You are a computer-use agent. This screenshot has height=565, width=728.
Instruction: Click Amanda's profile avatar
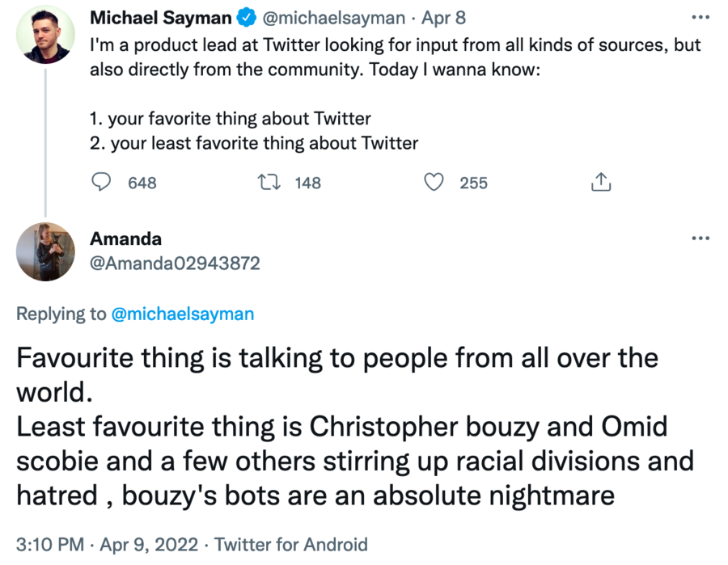pyautogui.click(x=45, y=251)
